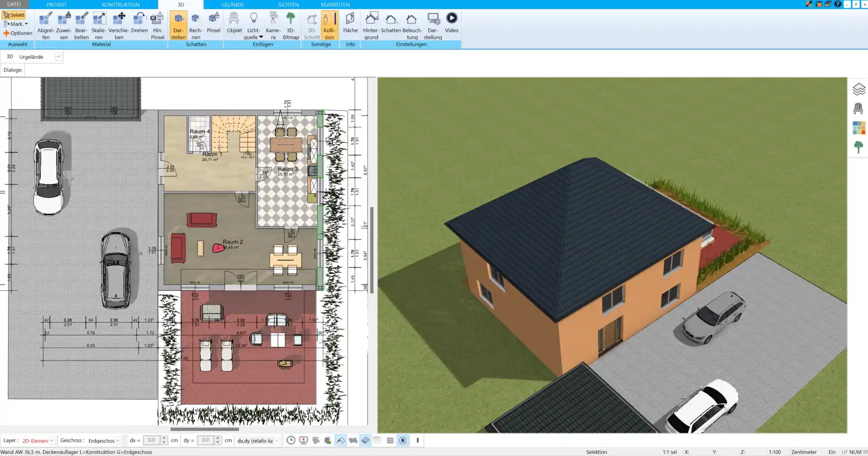Switch to BEARBEITEN tab
The height and width of the screenshot is (456, 868).
coord(335,5)
